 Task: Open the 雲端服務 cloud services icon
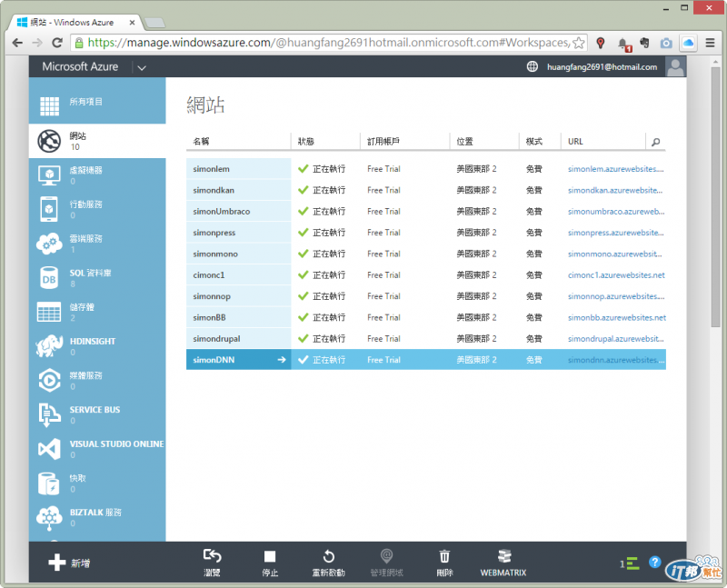click(49, 244)
